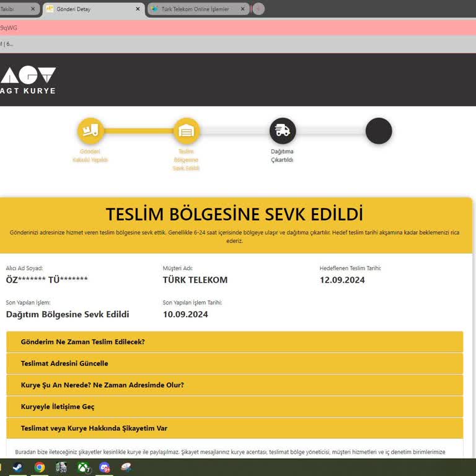Click the Teslim Bölgesine Sevk Edildi warehouse icon
This screenshot has height=476, width=476.
[x=187, y=131]
